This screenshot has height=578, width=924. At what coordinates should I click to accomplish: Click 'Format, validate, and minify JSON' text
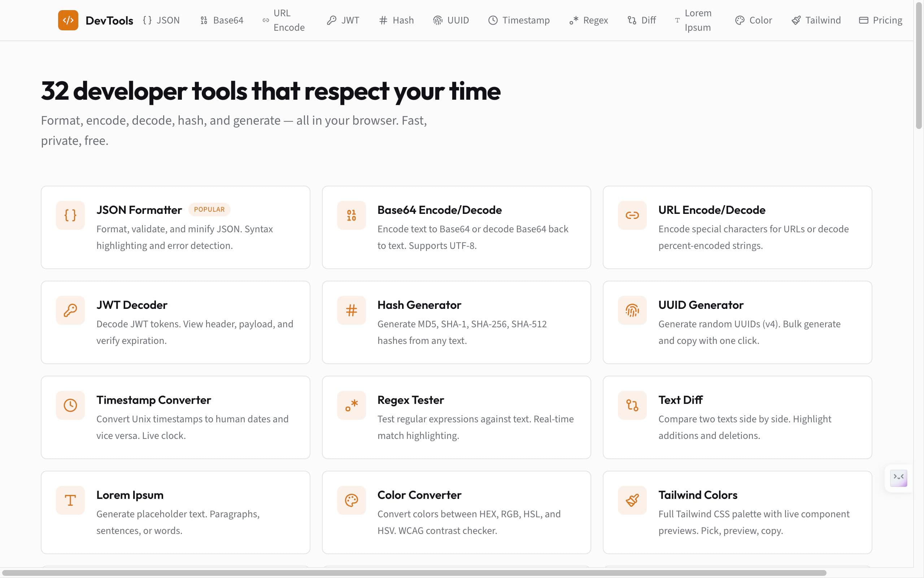(x=184, y=237)
